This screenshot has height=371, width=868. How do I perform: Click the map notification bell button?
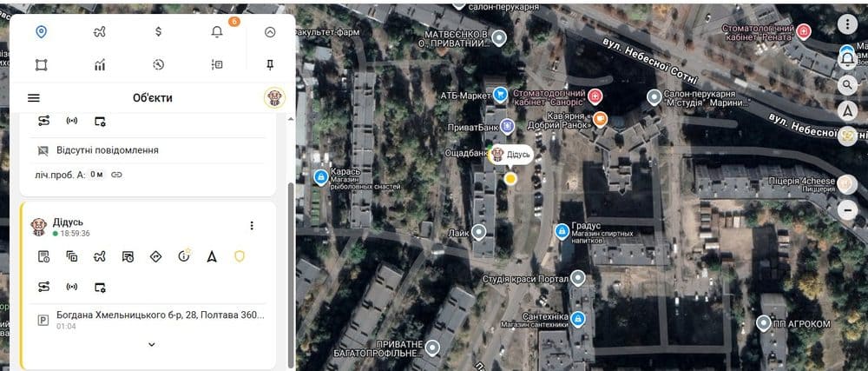pyautogui.click(x=847, y=58)
